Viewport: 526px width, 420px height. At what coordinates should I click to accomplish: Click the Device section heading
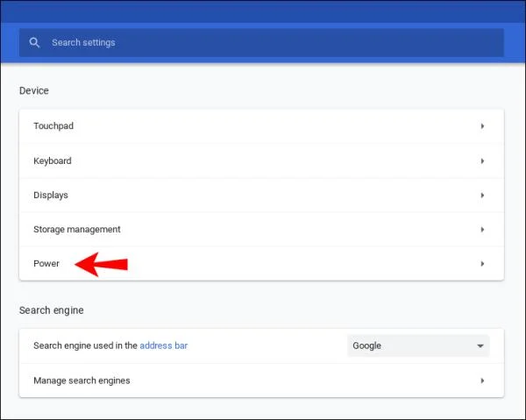tap(34, 90)
